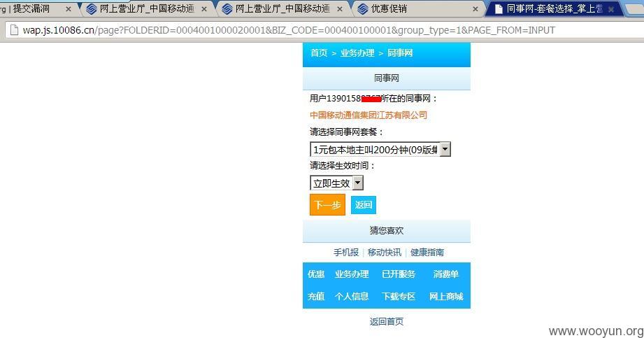
Task: Open the 手机报 link
Action: [x=346, y=253]
